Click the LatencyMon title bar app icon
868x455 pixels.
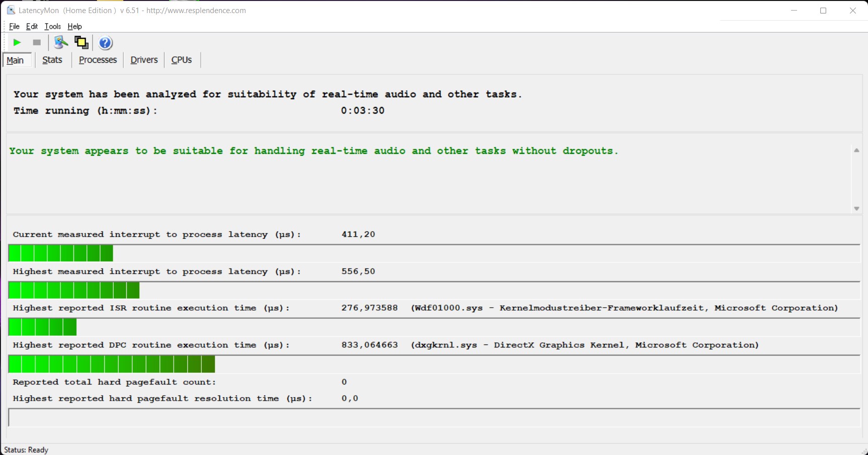(x=11, y=10)
